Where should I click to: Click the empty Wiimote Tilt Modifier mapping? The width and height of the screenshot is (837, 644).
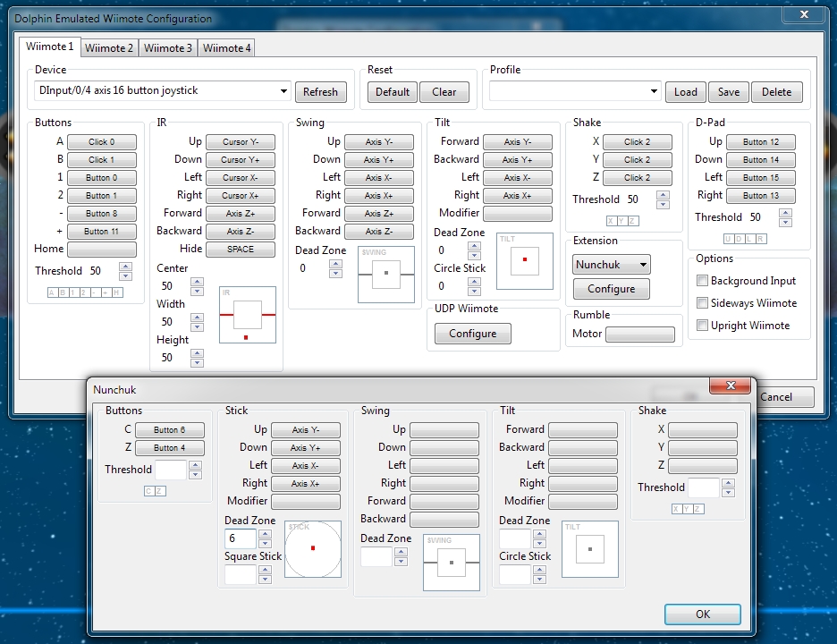tap(517, 214)
